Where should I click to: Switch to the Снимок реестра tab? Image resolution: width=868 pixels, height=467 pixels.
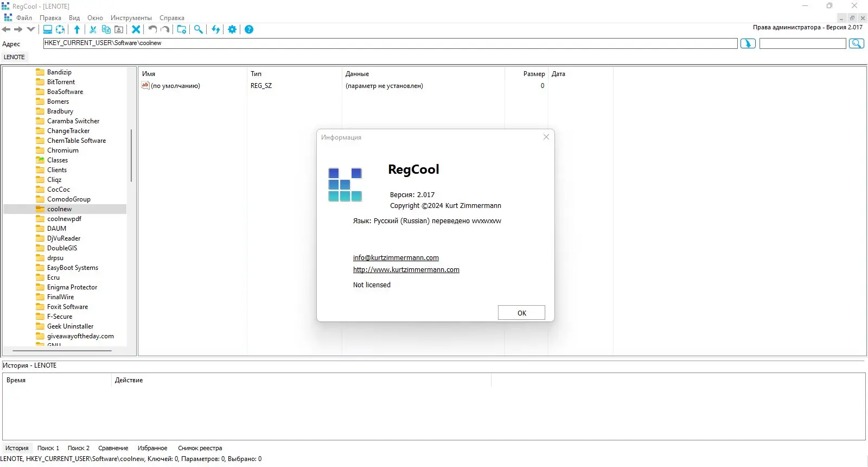200,448
